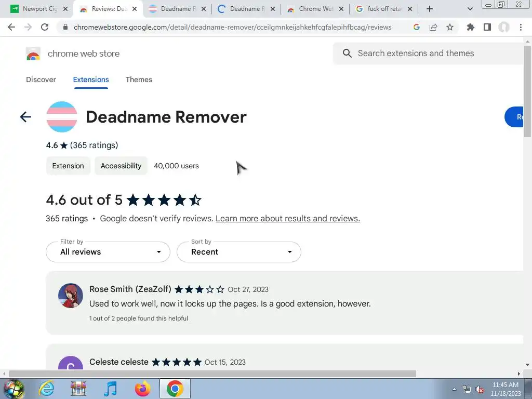
Task: Launch Firefox from the taskbar
Action: (x=142, y=389)
